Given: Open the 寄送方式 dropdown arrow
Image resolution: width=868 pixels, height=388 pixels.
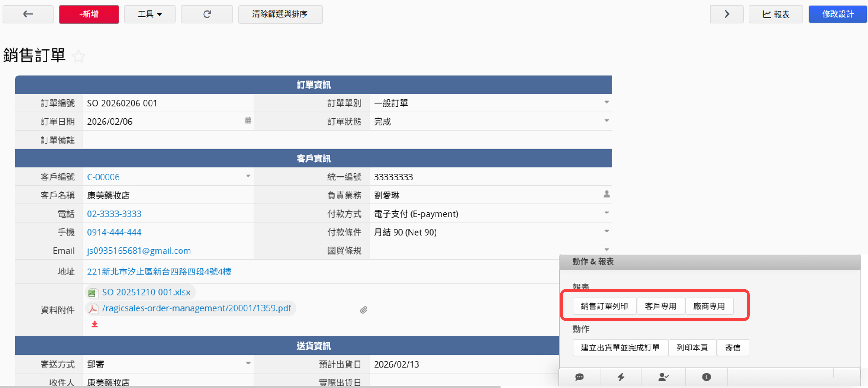Looking at the screenshot, I should [248, 364].
